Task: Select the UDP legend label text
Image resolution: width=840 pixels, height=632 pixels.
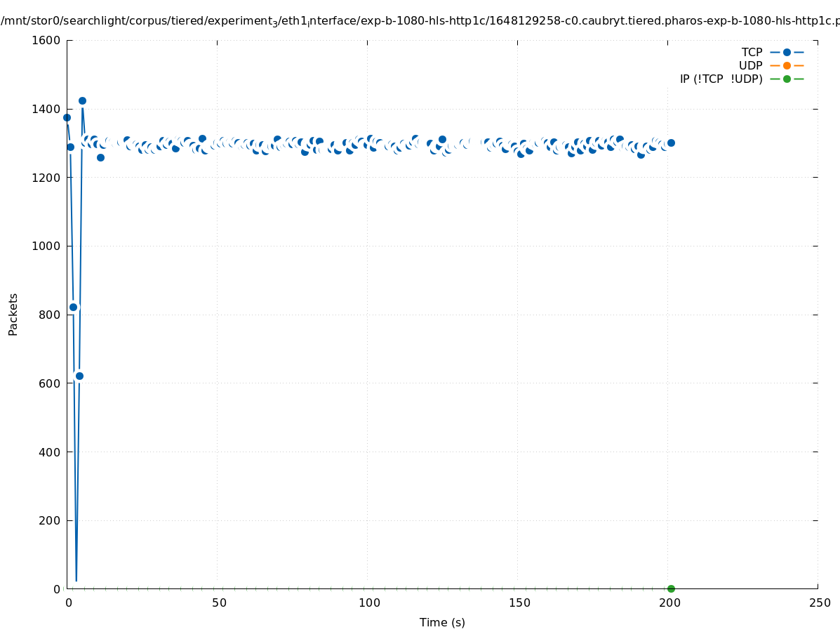Action: (750, 65)
